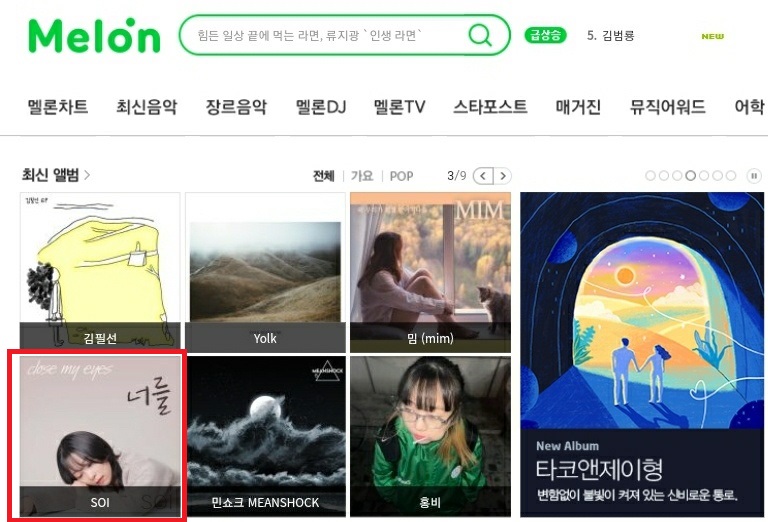Open 최신 앨범 section via arrow
The height and width of the screenshot is (522, 768).
pos(87,175)
